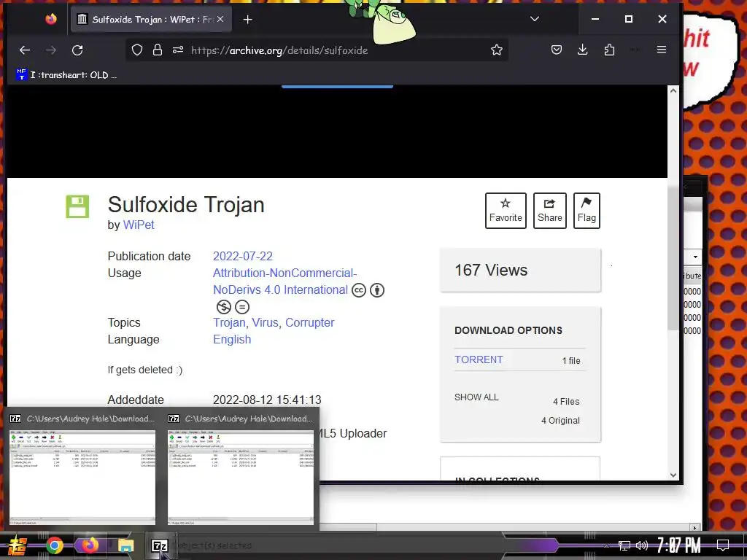Open the 2022-07-22 publication date link

pyautogui.click(x=243, y=256)
